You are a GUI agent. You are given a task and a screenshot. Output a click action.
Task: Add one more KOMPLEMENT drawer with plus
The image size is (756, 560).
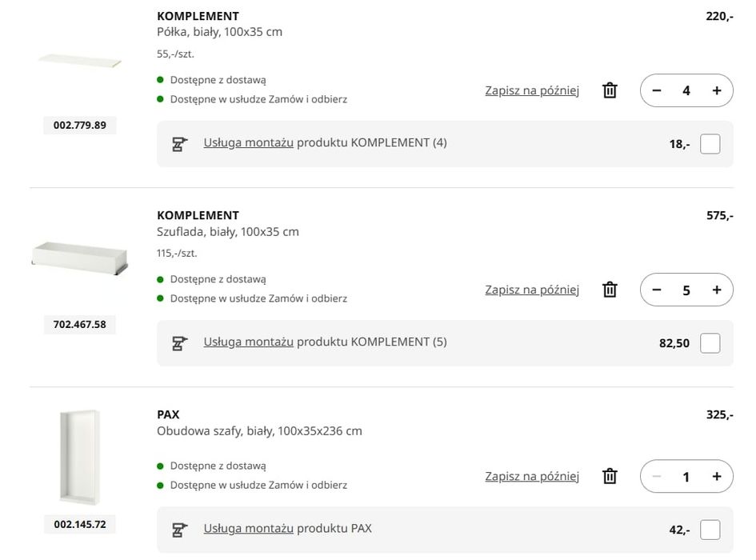[717, 290]
